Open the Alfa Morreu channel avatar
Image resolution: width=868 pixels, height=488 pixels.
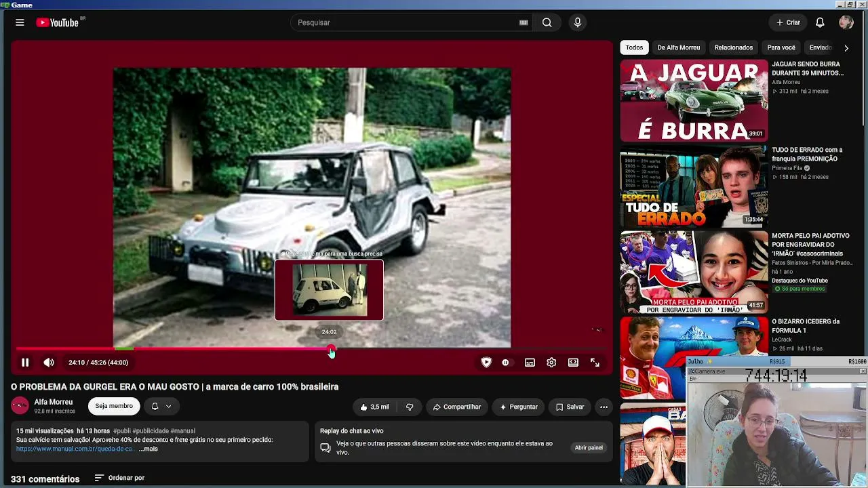point(20,406)
